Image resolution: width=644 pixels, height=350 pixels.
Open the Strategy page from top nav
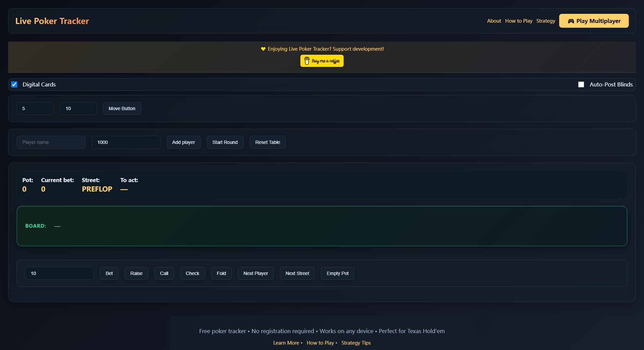pos(545,21)
